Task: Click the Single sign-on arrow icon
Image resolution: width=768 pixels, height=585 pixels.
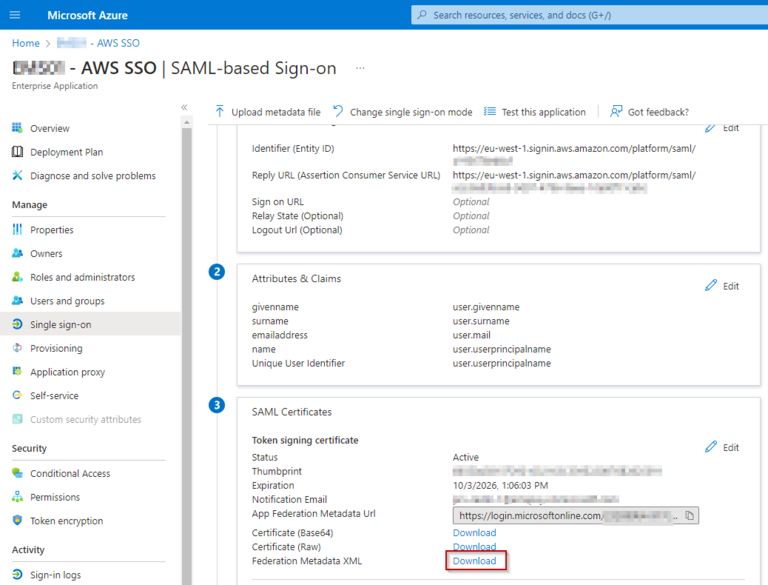Action: point(17,324)
